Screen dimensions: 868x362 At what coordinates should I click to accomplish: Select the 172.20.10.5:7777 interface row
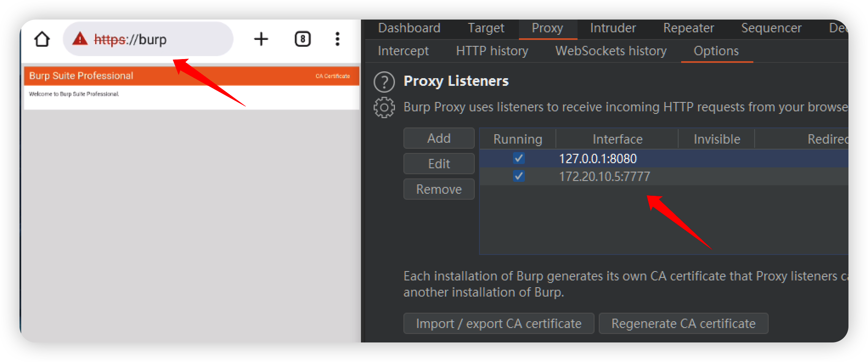[x=664, y=176]
